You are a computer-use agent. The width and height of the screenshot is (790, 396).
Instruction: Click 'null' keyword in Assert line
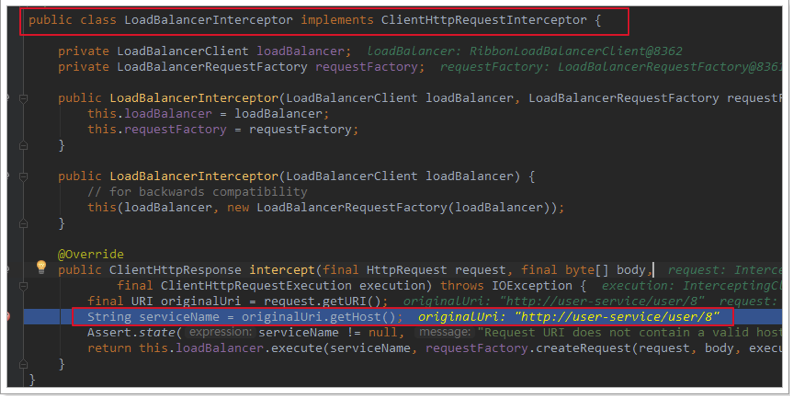pyautogui.click(x=382, y=333)
